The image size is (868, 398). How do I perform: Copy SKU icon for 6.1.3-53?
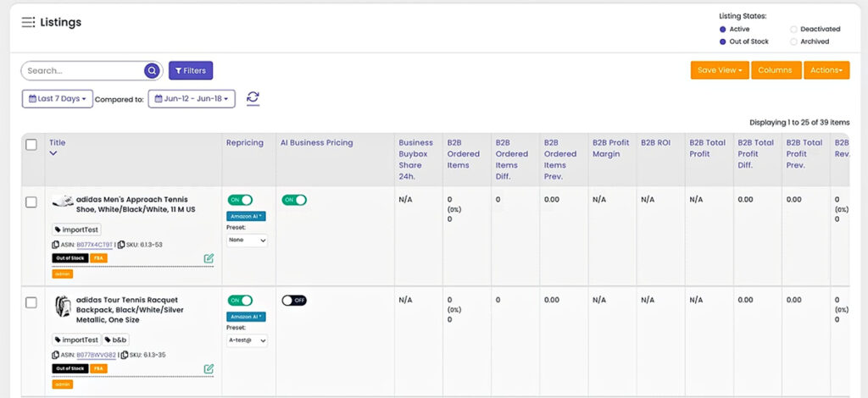[121, 245]
